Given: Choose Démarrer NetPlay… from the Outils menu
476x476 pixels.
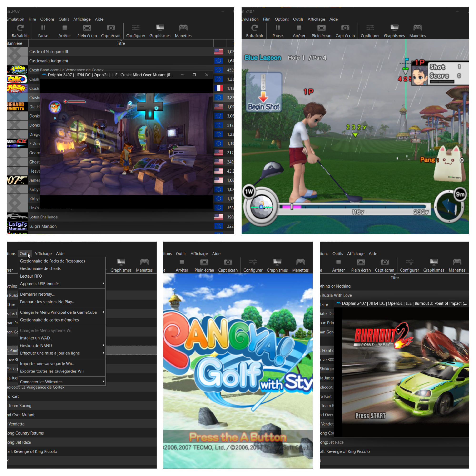Looking at the screenshot, I should coord(37,294).
